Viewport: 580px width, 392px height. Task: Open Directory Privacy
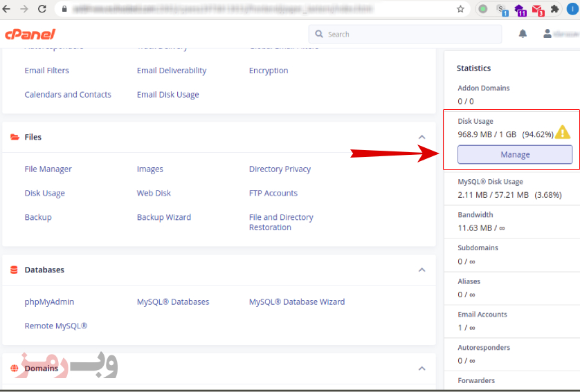280,169
